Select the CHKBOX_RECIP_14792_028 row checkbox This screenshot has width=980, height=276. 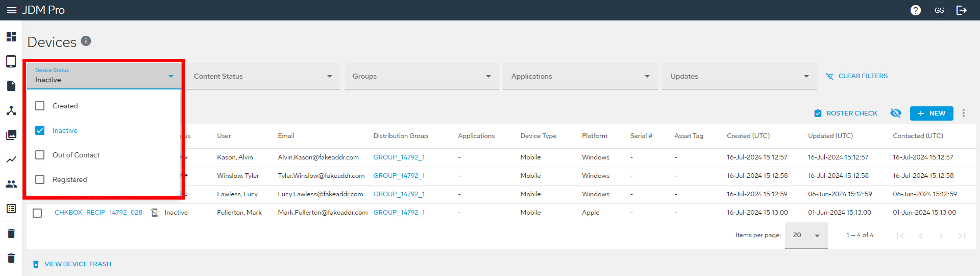point(37,213)
